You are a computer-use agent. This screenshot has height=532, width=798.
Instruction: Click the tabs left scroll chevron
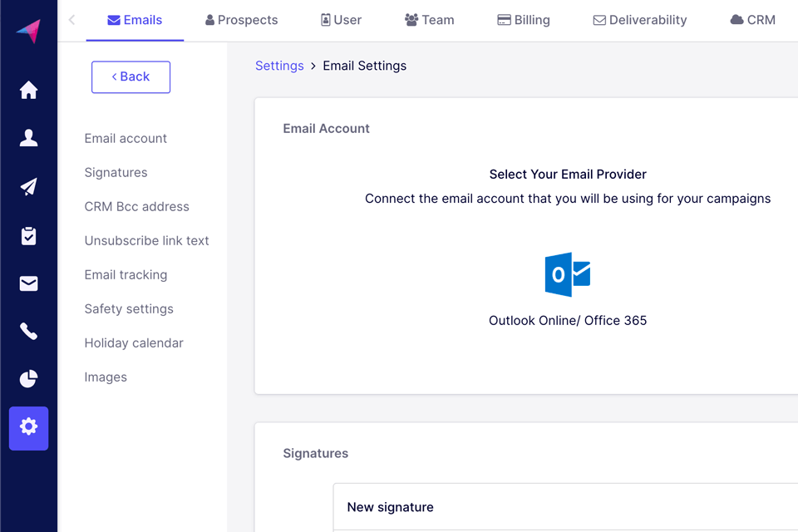pos(71,20)
